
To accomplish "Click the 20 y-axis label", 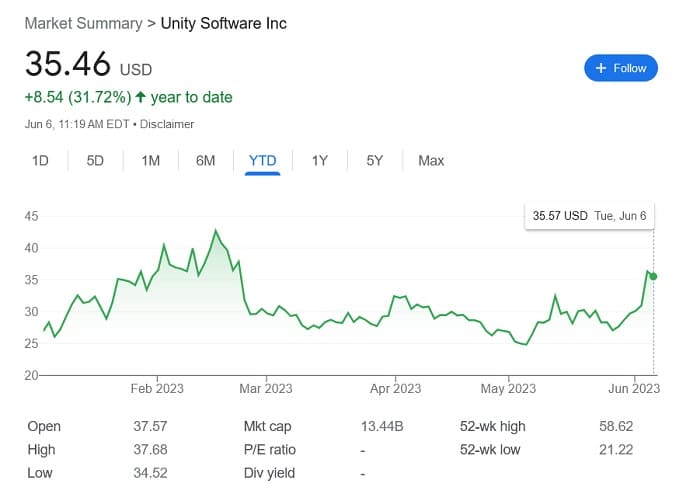I will (x=31, y=375).
